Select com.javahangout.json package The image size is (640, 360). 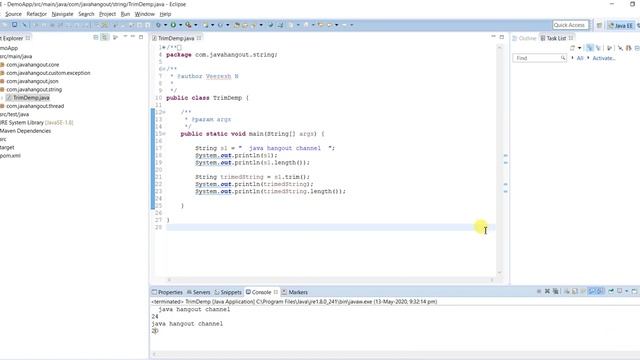click(x=32, y=81)
